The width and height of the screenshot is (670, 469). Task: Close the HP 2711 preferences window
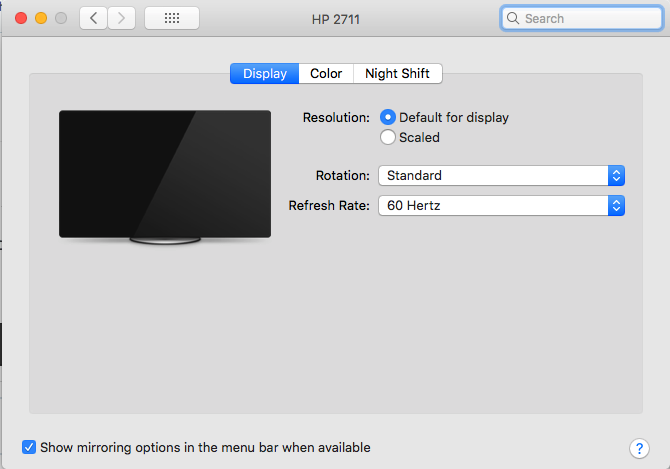click(21, 18)
